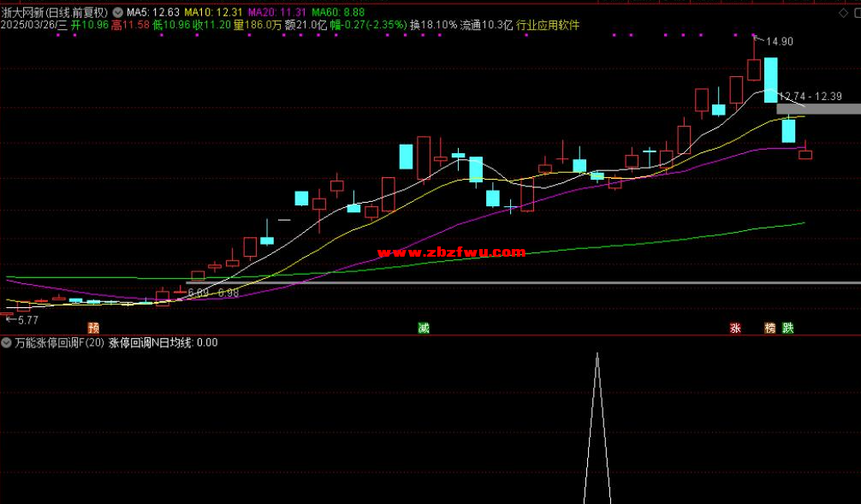
Task: Click the 浙大网新(日线 前复权) chart title
Action: (55, 12)
